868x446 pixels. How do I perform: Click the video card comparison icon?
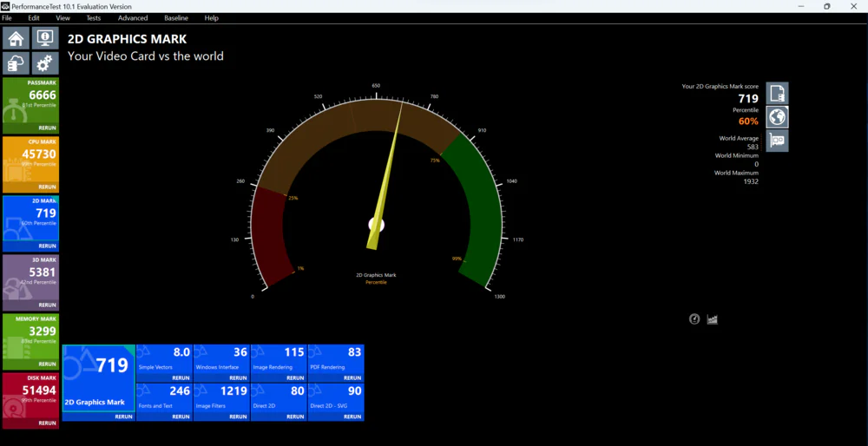point(777,141)
